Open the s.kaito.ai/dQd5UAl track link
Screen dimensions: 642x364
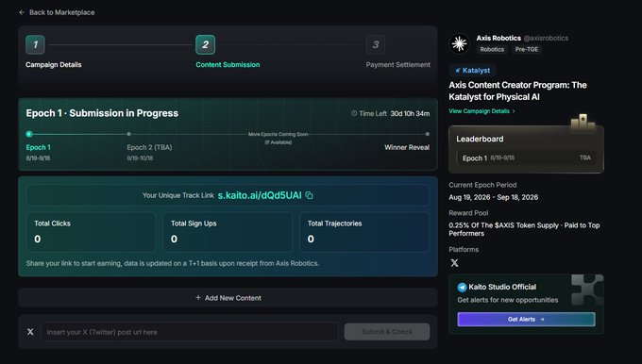(260, 195)
